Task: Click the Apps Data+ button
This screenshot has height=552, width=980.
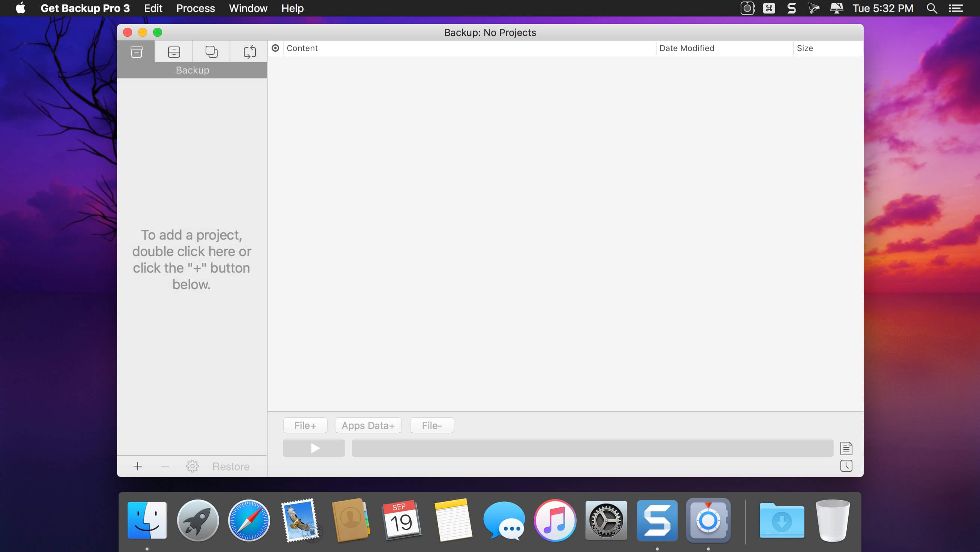Action: pos(368,425)
